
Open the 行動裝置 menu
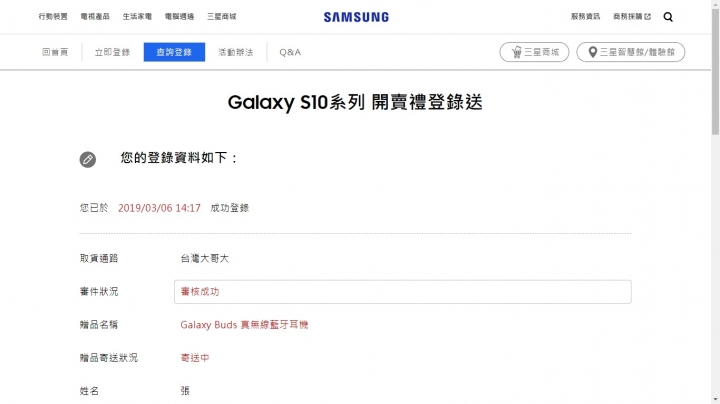pyautogui.click(x=53, y=17)
